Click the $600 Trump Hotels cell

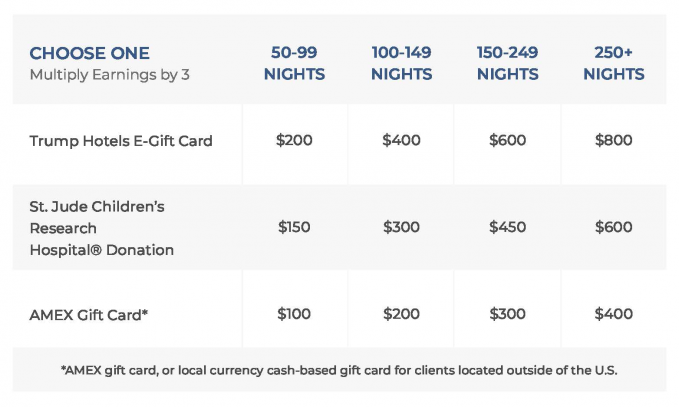click(507, 141)
